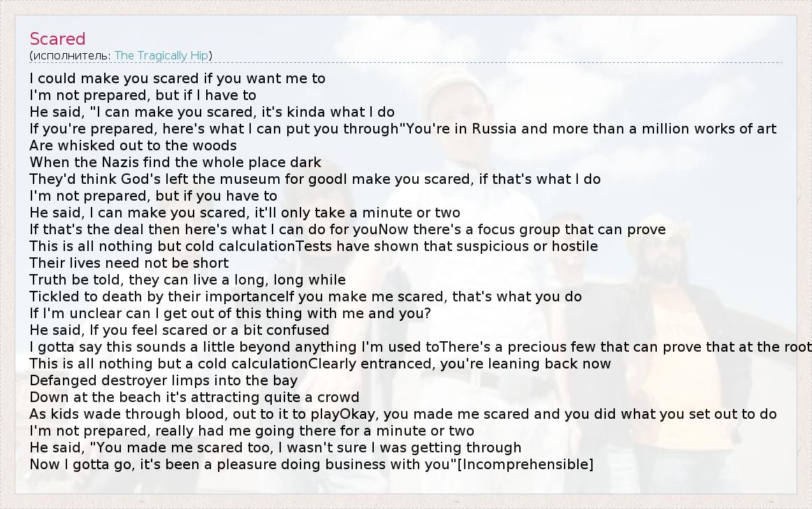Viewport: 812px width, 509px height.
Task: Click the line "Their lives need not be short"
Action: click(x=129, y=263)
